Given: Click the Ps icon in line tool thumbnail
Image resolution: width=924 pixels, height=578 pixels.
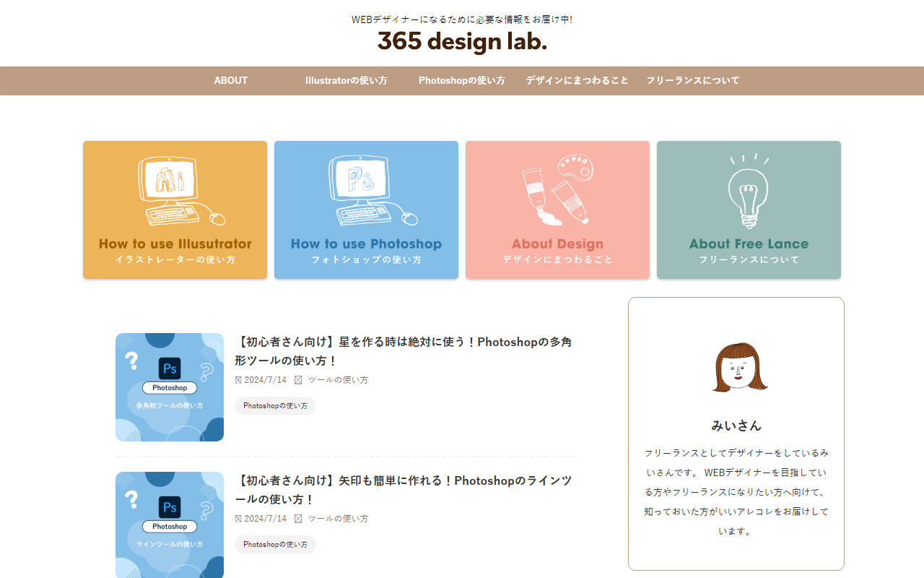Looking at the screenshot, I should (x=170, y=507).
